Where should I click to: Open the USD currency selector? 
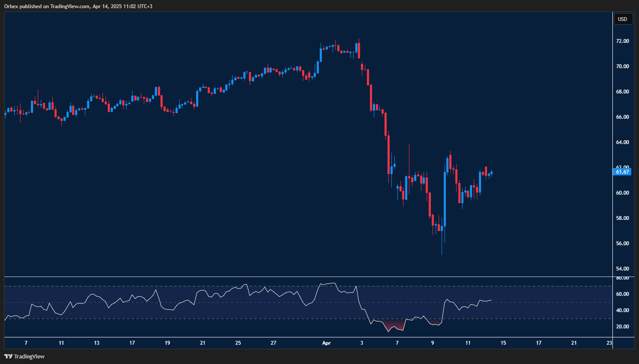click(622, 19)
